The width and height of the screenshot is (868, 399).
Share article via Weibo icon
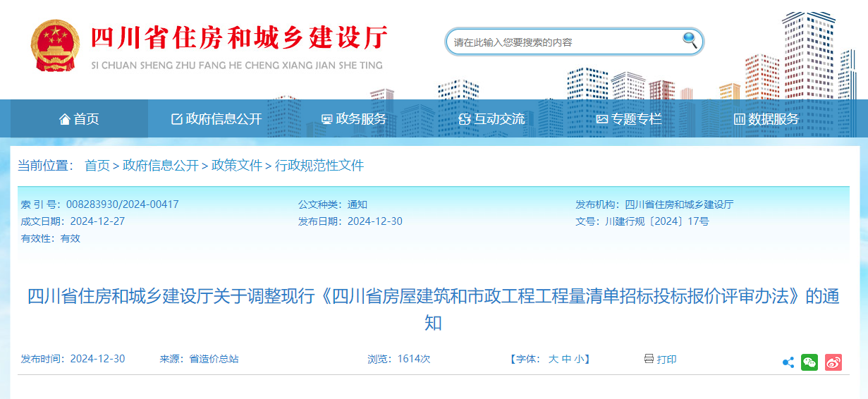[833, 362]
